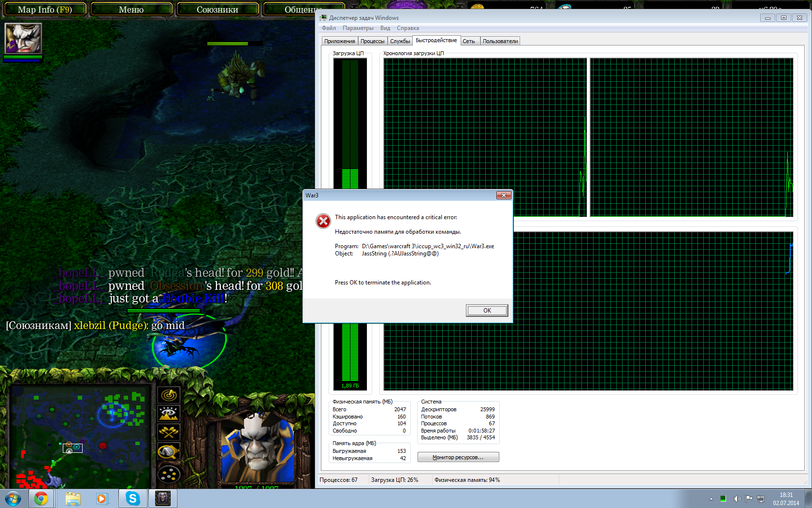The width and height of the screenshot is (812, 508).
Task: Click the formation toggle dots icon
Action: (169, 475)
